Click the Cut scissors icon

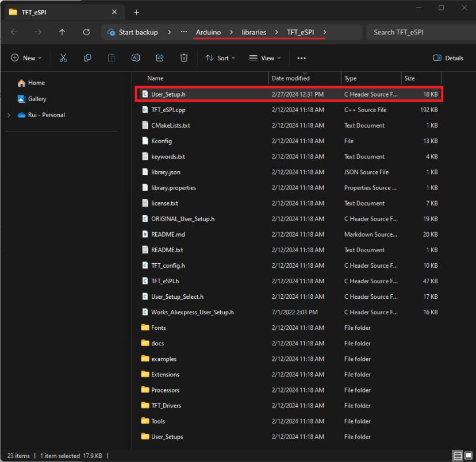63,58
